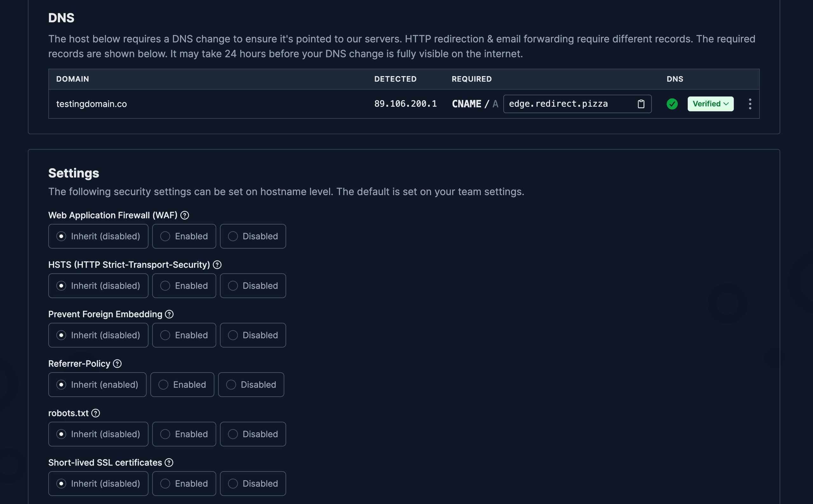The image size is (813, 504).
Task: Open help icon next to Web Application Firewall
Action: 185,215
